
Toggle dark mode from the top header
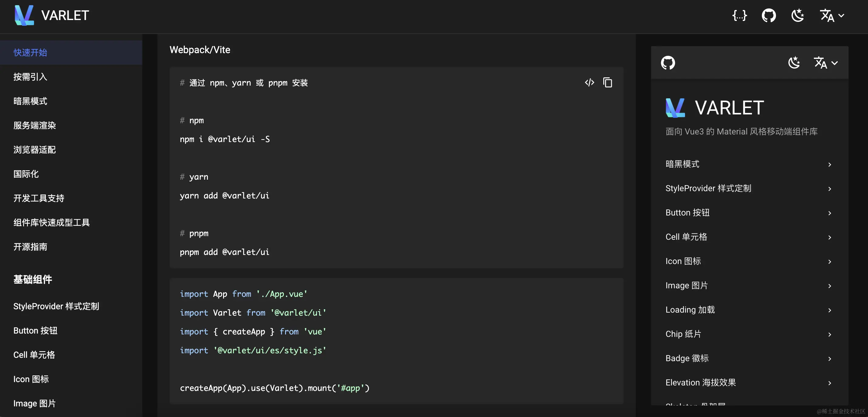[797, 15]
